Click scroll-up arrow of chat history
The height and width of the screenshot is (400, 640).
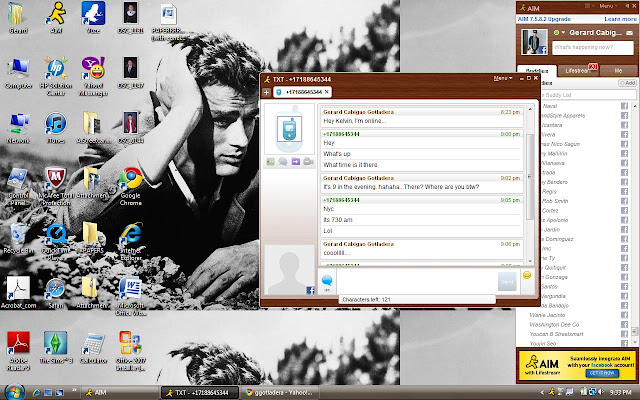[x=530, y=109]
